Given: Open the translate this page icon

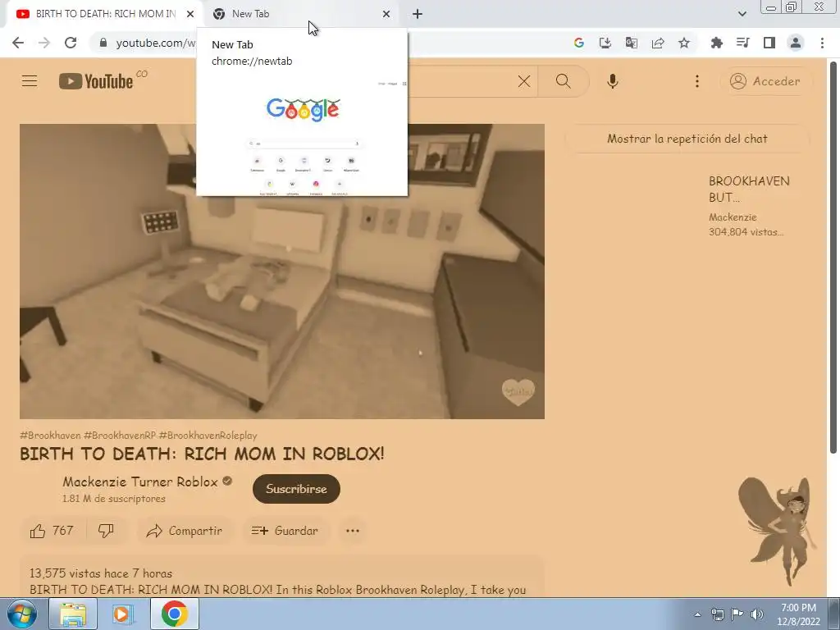Looking at the screenshot, I should (x=631, y=43).
